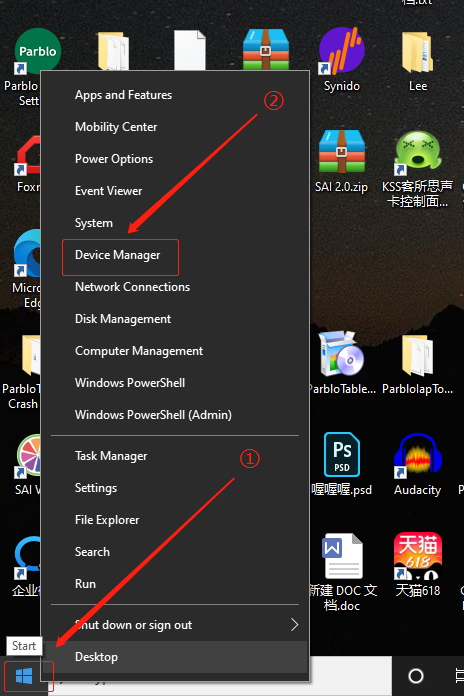The width and height of the screenshot is (464, 696).
Task: Click the Windows Start button
Action: click(x=24, y=676)
